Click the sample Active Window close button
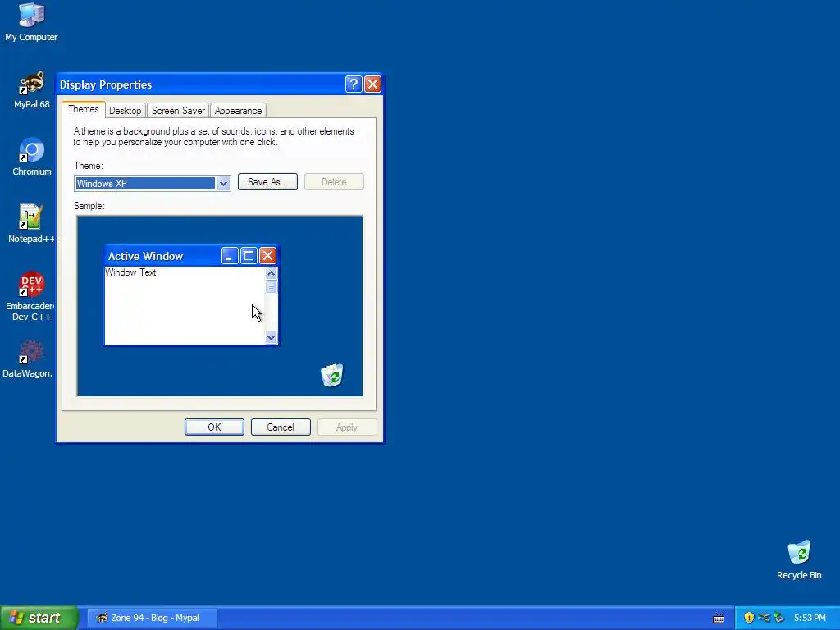Viewport: 840px width, 630px height. pyautogui.click(x=268, y=256)
